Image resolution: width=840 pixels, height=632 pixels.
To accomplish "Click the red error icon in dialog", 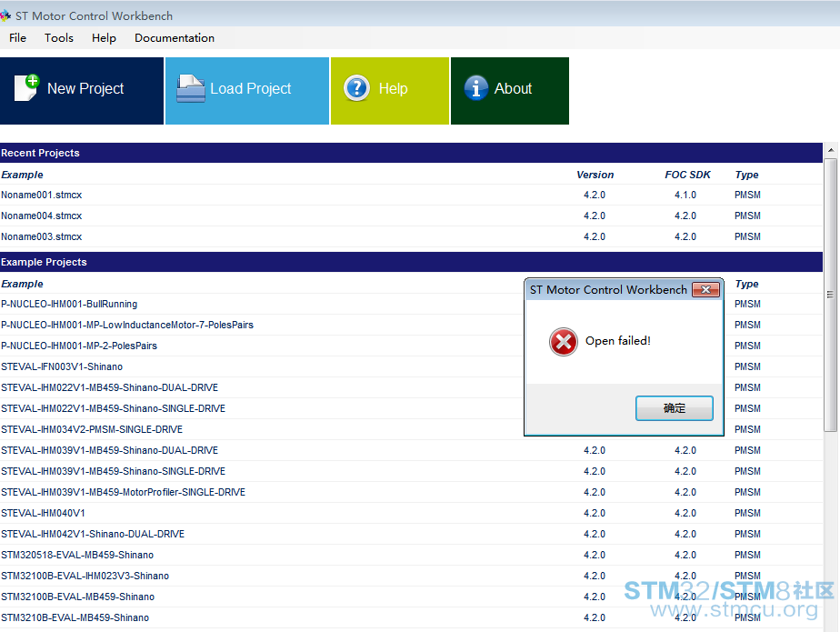I will coord(563,342).
